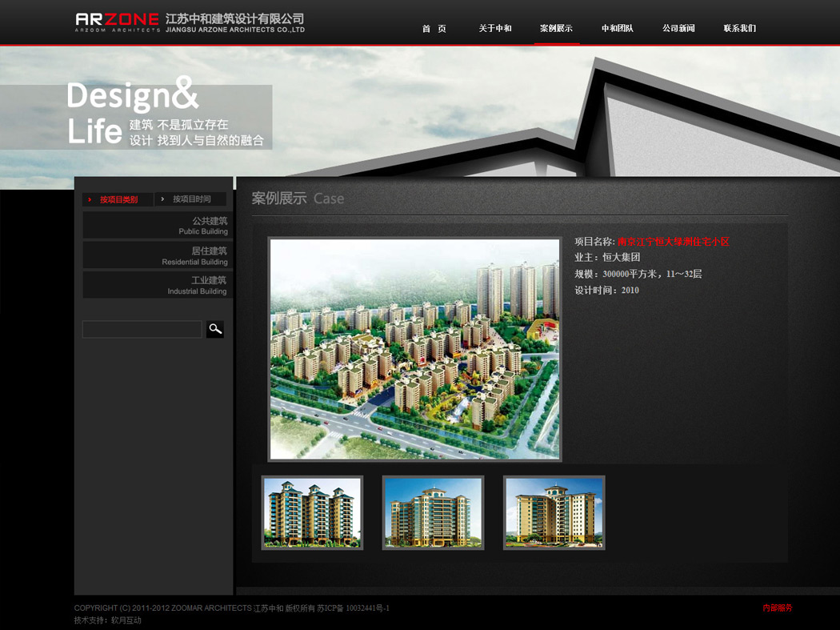Select 工业建筑 Industrial Building category

tap(158, 286)
